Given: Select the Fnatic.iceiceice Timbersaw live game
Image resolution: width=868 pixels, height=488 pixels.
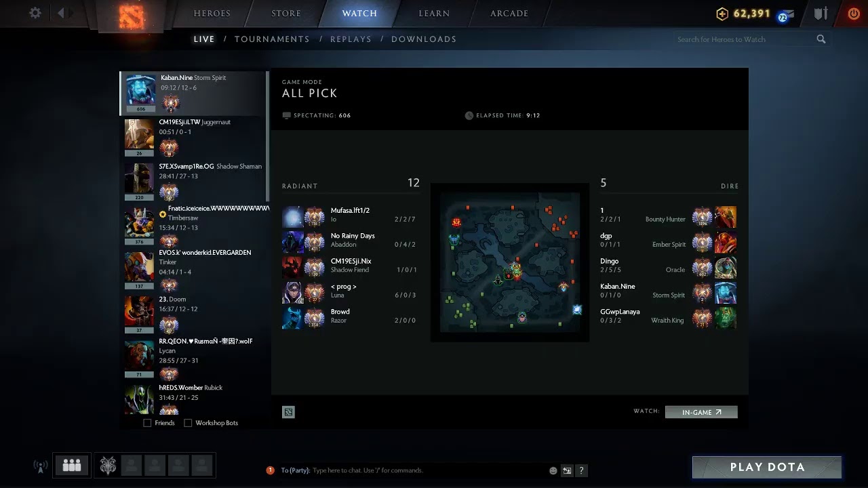Looking at the screenshot, I should [193, 226].
